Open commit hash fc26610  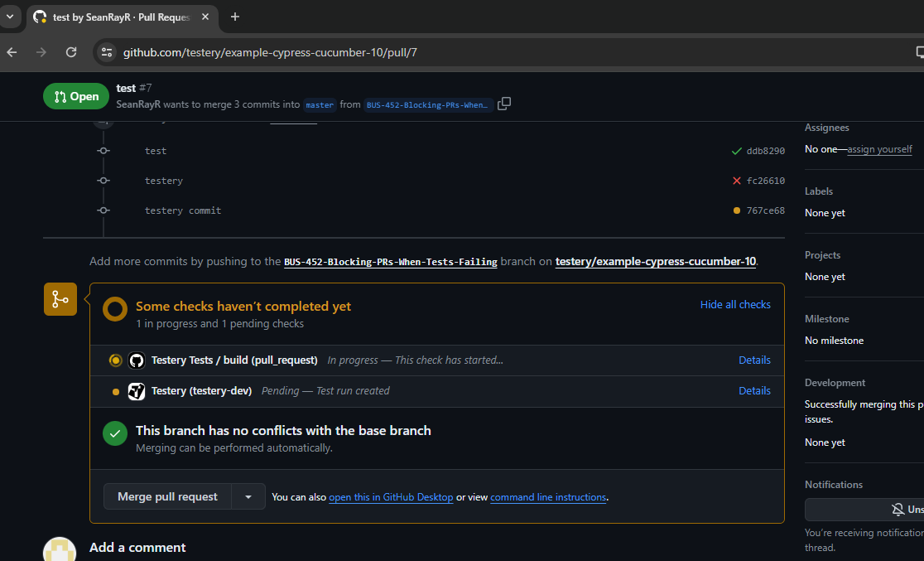[766, 181]
